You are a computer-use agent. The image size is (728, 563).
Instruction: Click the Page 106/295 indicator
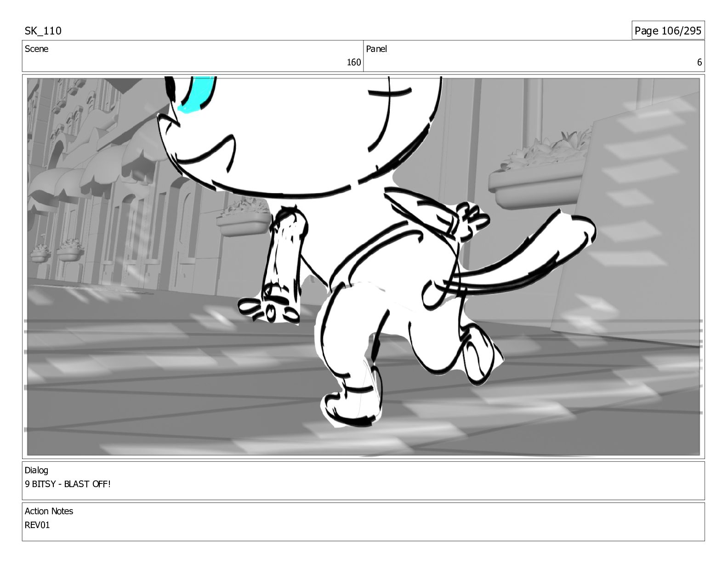pyautogui.click(x=668, y=31)
